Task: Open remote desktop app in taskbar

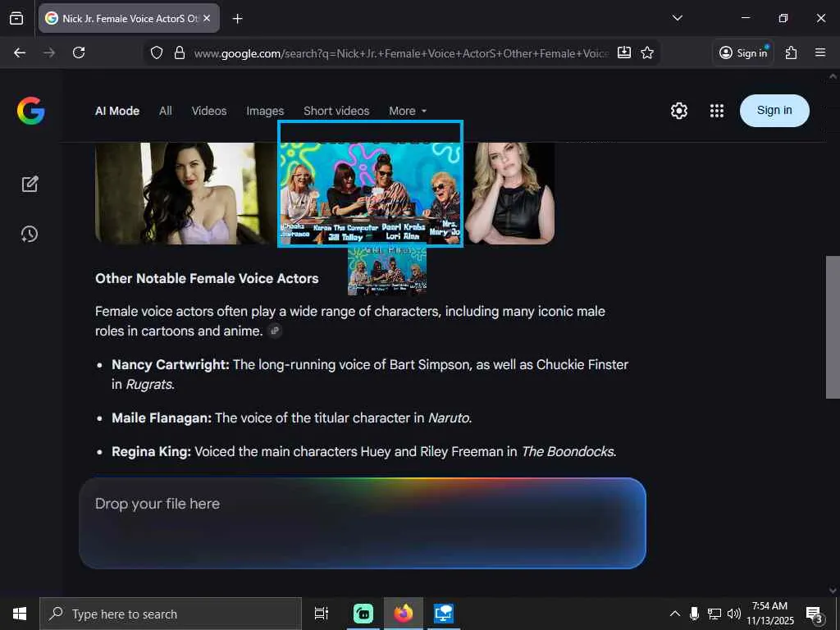Action: coord(444,614)
